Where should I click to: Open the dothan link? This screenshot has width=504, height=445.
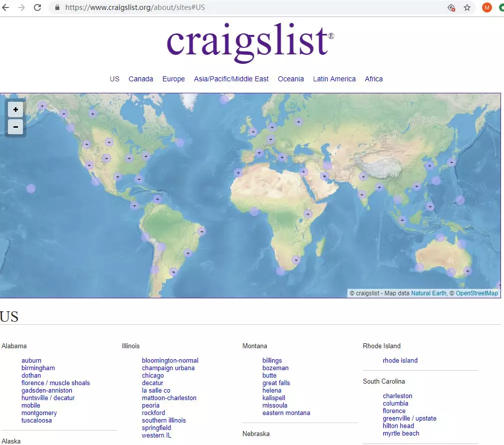point(31,375)
